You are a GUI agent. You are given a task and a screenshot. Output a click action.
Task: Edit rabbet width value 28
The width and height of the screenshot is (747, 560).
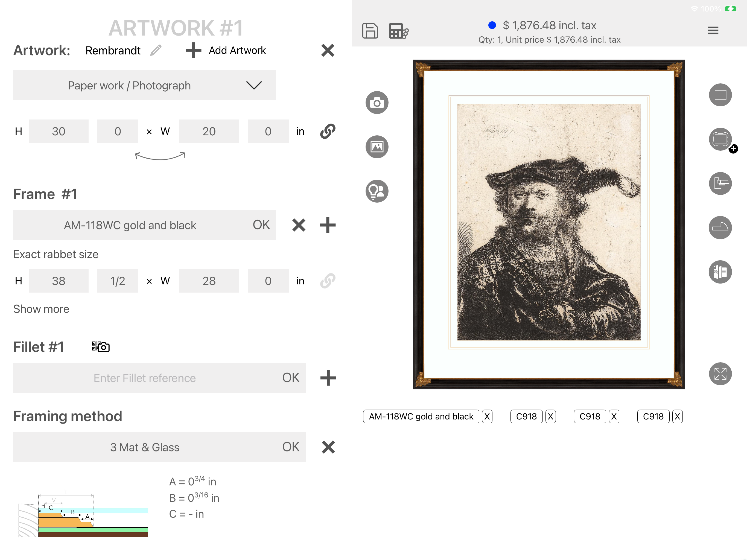point(209,281)
